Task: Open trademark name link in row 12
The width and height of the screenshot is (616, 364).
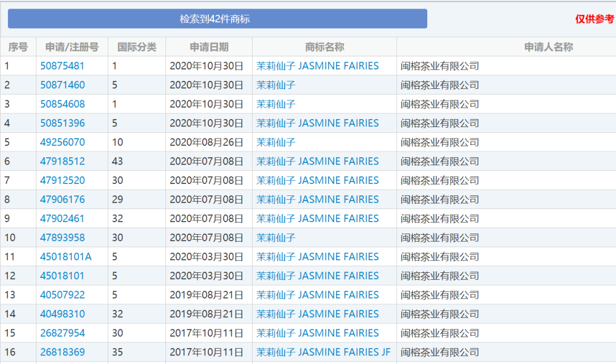Action: 318,276
